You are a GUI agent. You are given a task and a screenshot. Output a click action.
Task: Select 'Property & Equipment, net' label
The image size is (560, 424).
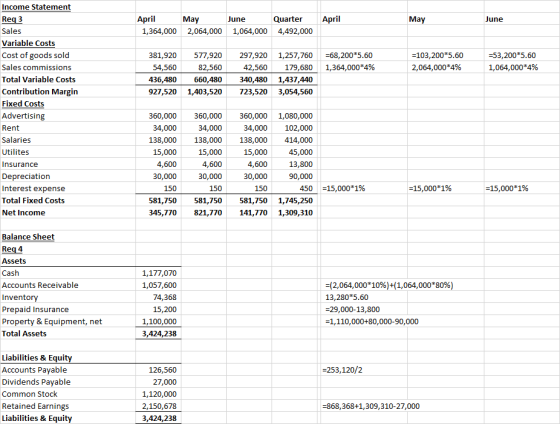[52, 321]
